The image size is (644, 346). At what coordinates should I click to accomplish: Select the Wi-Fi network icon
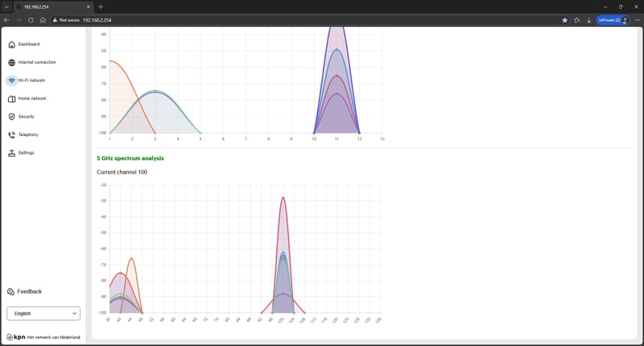coord(11,80)
